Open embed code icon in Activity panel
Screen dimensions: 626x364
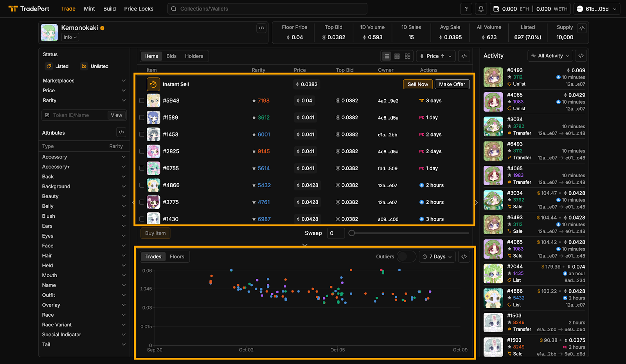pos(581,56)
